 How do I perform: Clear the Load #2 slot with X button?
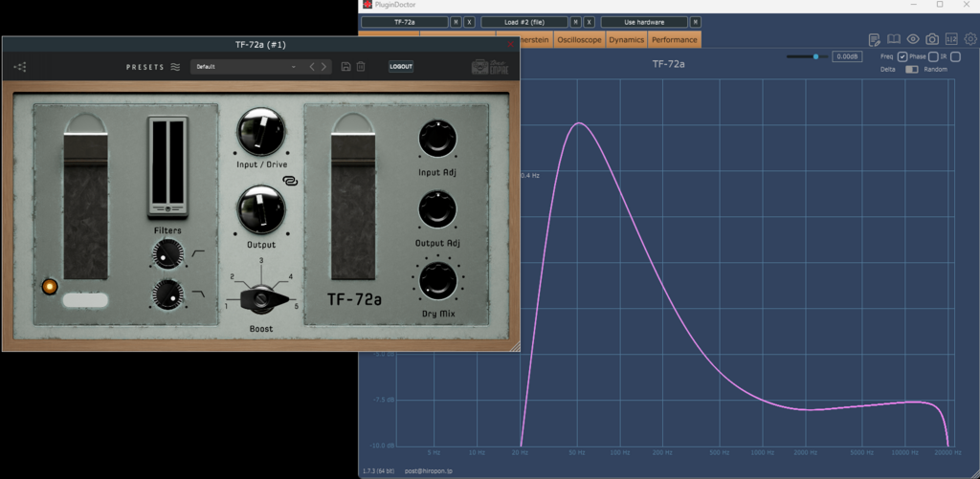pyautogui.click(x=589, y=22)
